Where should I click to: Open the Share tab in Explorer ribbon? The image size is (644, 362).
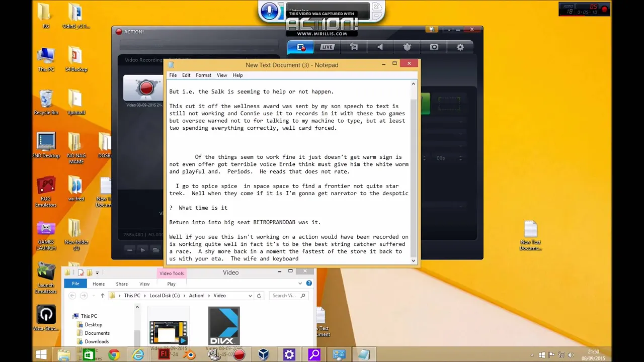click(x=122, y=284)
